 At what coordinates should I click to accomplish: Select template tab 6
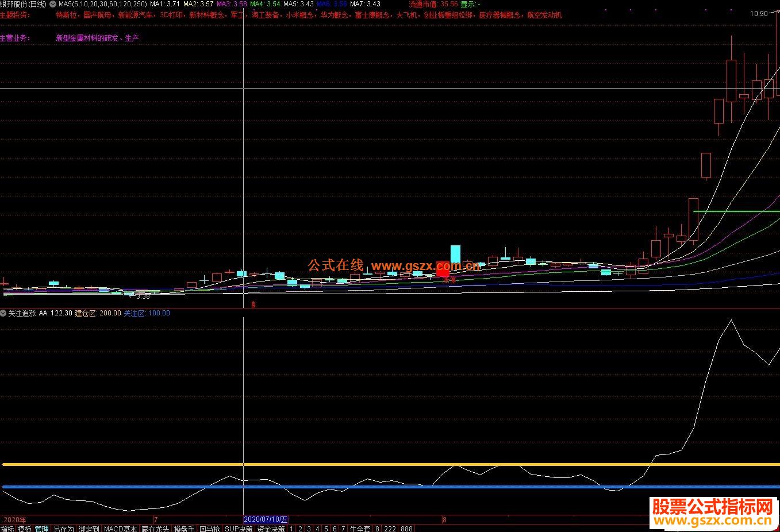(x=335, y=529)
